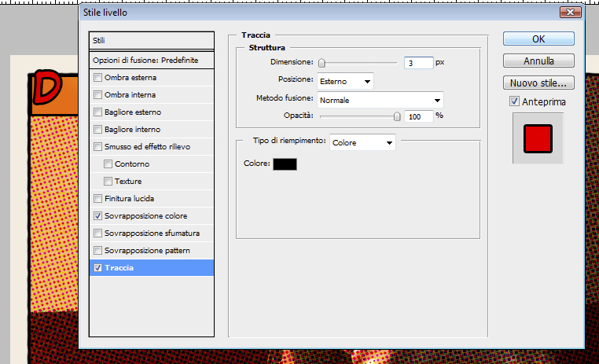Click the Opacità slider handle
599x364 pixels.
397,116
